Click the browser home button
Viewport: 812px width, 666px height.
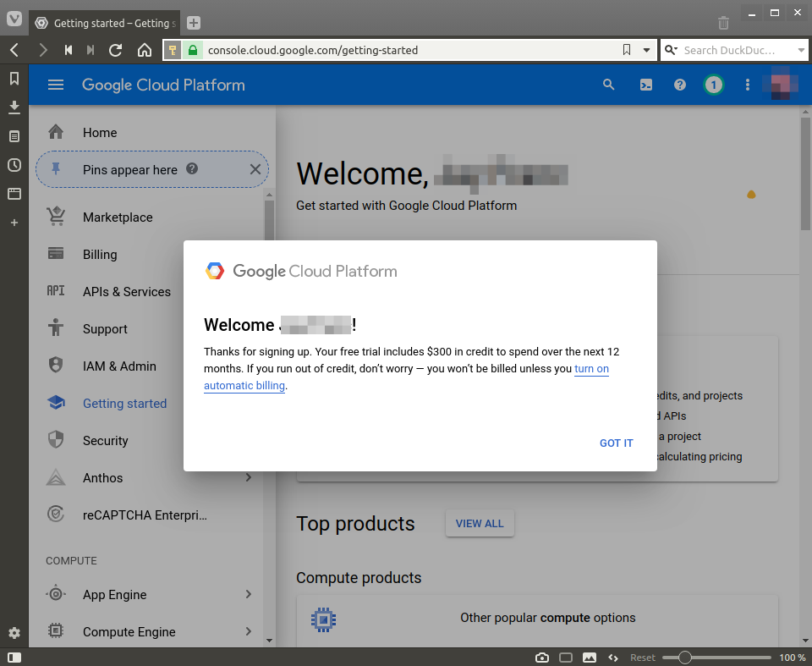(145, 50)
